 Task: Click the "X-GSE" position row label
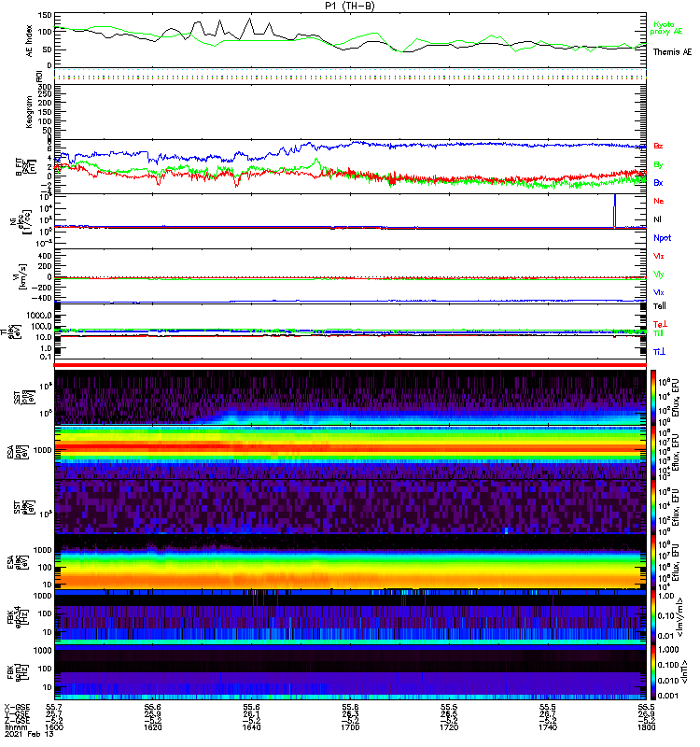click(x=17, y=707)
